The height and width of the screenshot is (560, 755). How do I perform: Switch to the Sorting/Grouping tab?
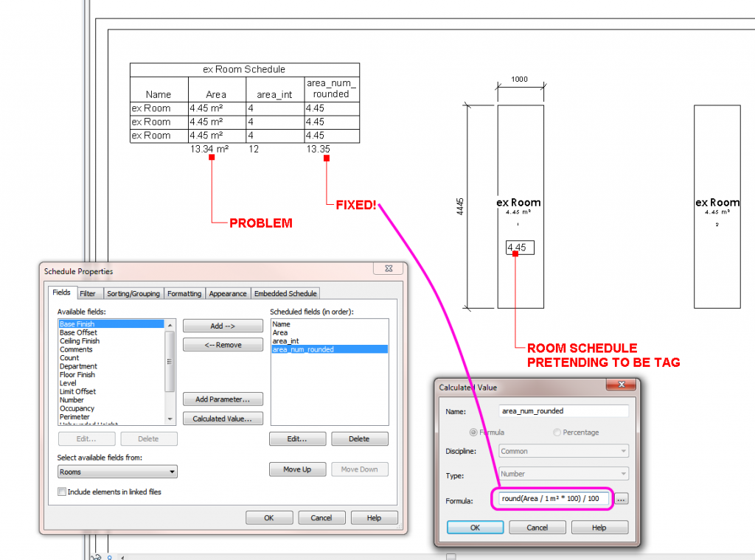pyautogui.click(x=133, y=293)
